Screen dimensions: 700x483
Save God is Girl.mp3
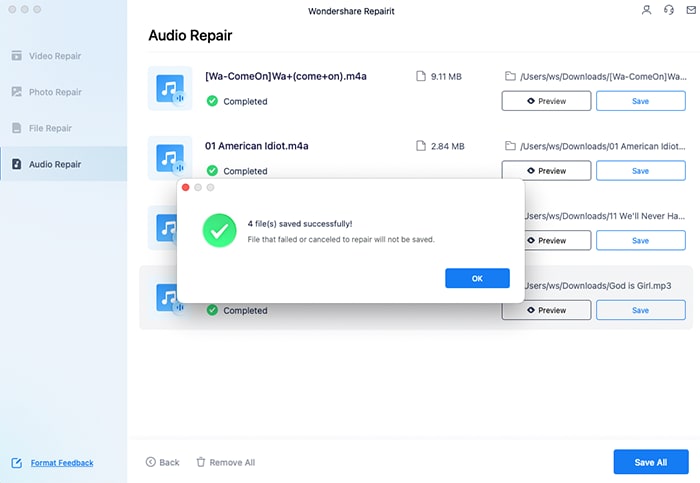(641, 310)
